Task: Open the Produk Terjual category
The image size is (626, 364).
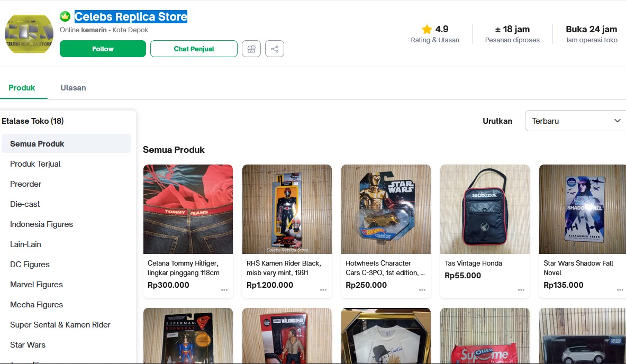Action: pyautogui.click(x=35, y=164)
